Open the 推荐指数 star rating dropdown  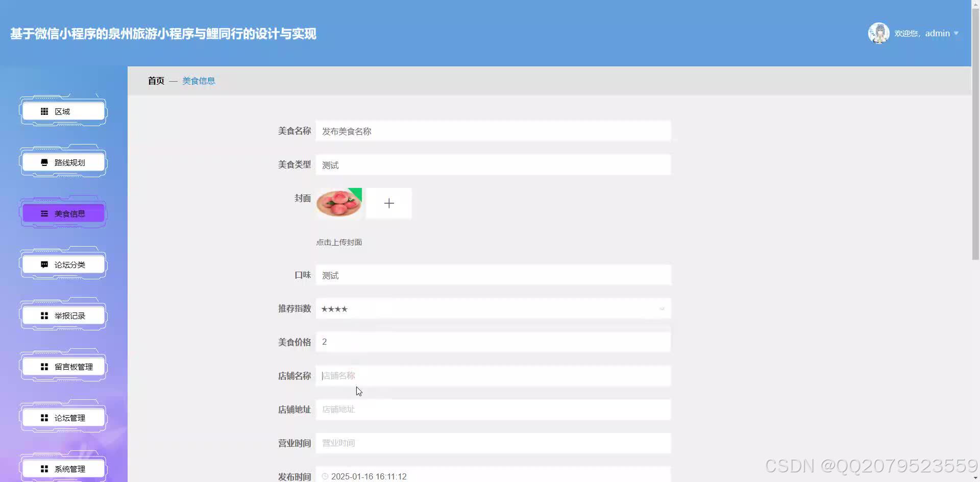[661, 308]
